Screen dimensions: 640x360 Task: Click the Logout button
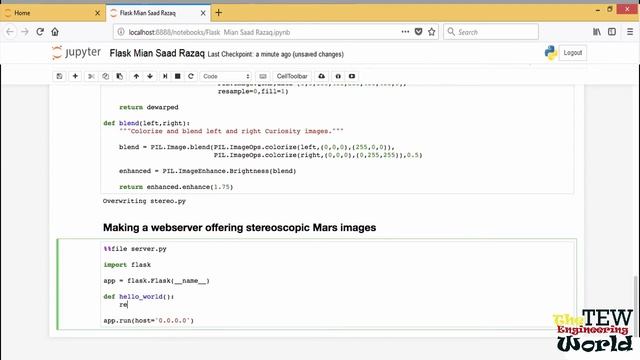click(x=572, y=53)
